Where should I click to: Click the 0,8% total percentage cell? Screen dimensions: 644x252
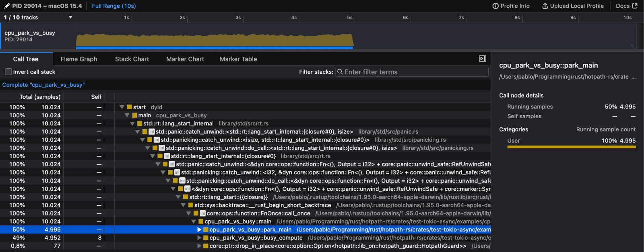pyautogui.click(x=18, y=246)
